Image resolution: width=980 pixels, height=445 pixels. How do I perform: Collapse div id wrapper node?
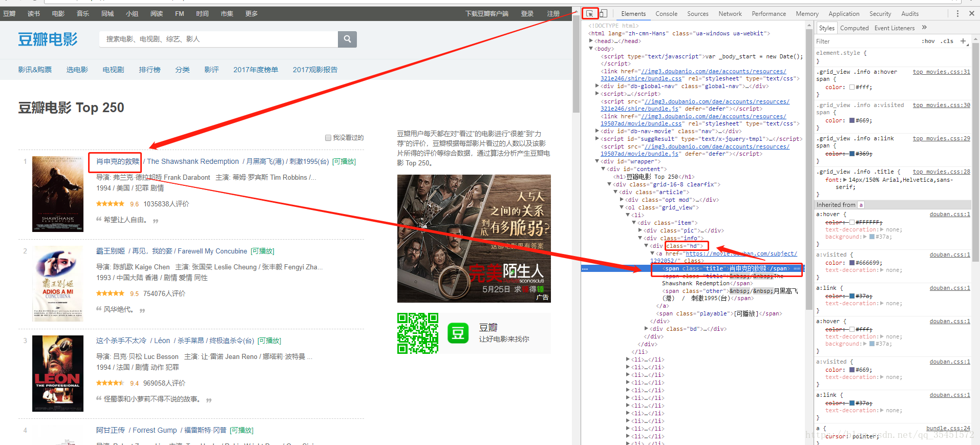[x=598, y=161]
